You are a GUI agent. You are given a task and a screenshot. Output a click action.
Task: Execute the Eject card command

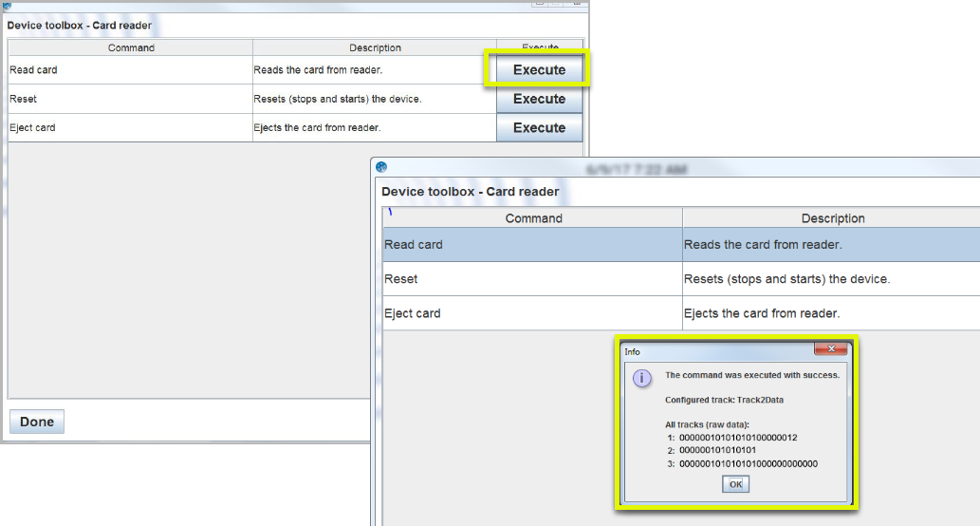(540, 127)
